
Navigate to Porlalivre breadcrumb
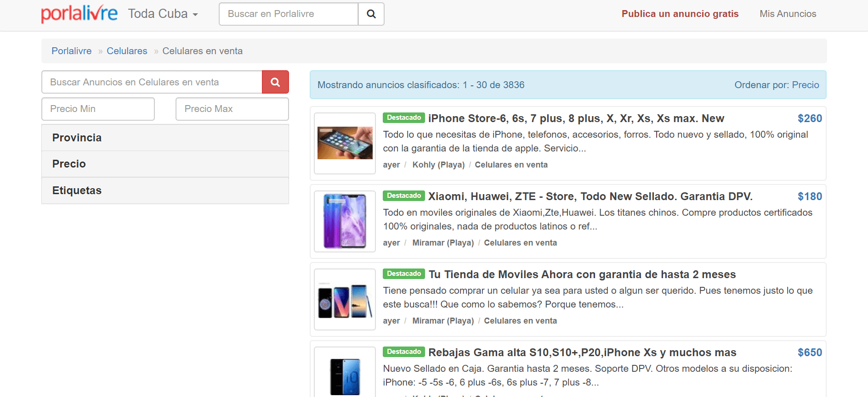point(71,51)
